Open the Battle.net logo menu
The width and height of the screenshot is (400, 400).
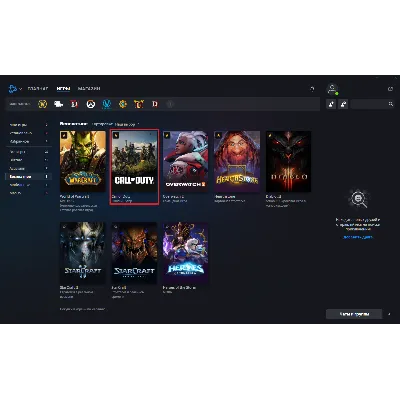pyautogui.click(x=13, y=89)
